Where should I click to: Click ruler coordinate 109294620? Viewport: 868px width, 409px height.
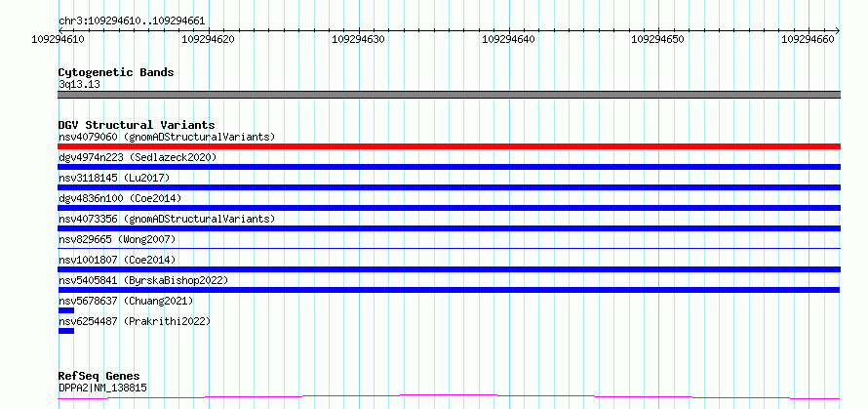pos(208,39)
